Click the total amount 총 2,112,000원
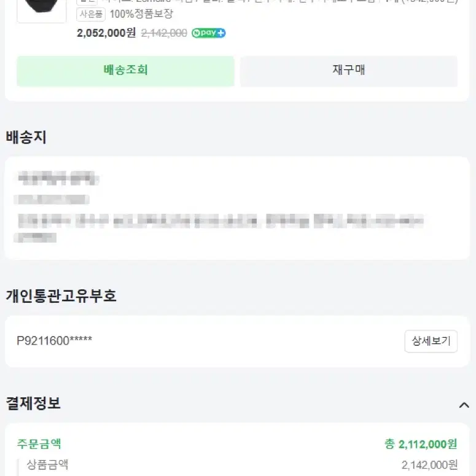The width and height of the screenshot is (476, 476). click(421, 444)
